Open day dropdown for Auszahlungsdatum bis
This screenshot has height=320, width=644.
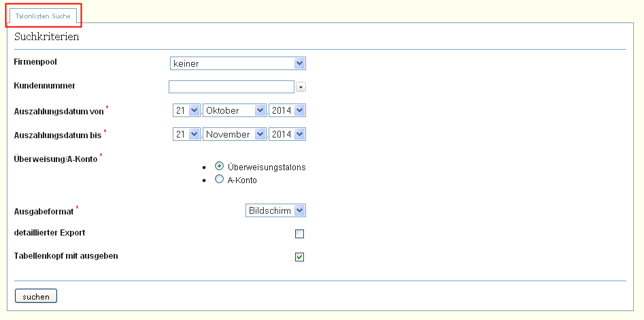[x=186, y=134]
